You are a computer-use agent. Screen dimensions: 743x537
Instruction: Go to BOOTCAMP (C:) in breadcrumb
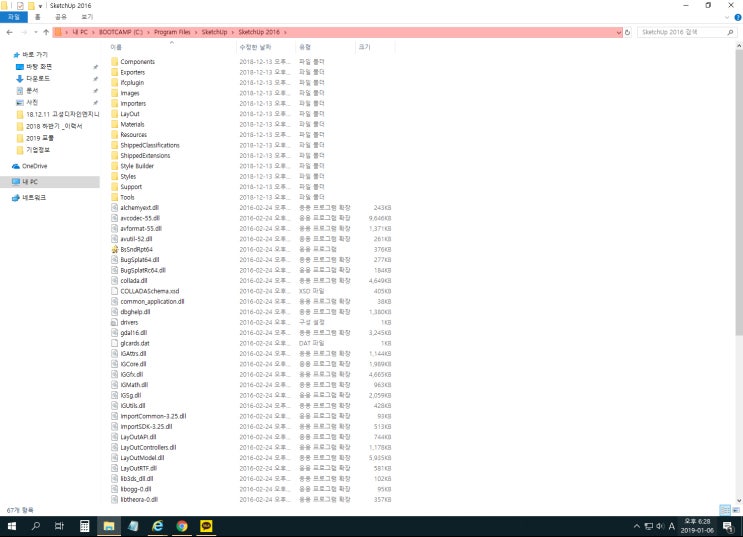(x=120, y=32)
